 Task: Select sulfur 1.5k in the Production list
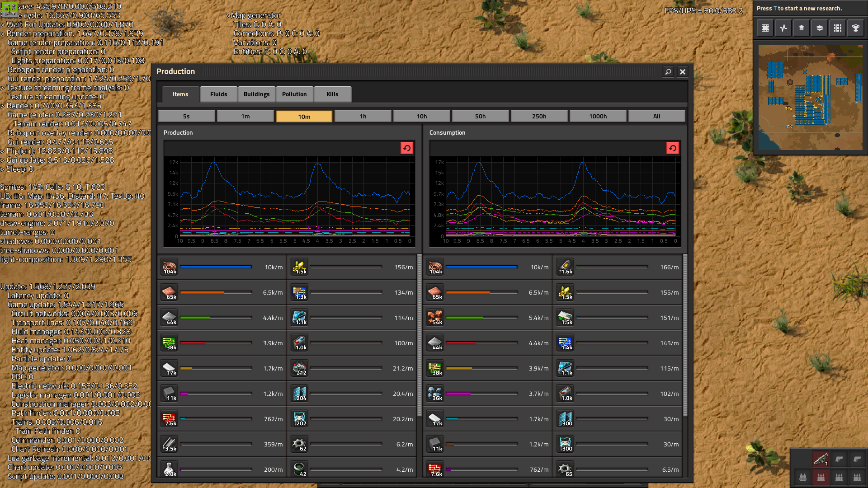(300, 267)
